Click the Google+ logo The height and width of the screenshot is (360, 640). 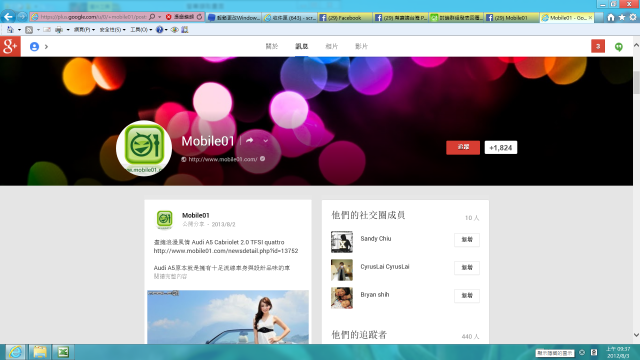pos(10,46)
